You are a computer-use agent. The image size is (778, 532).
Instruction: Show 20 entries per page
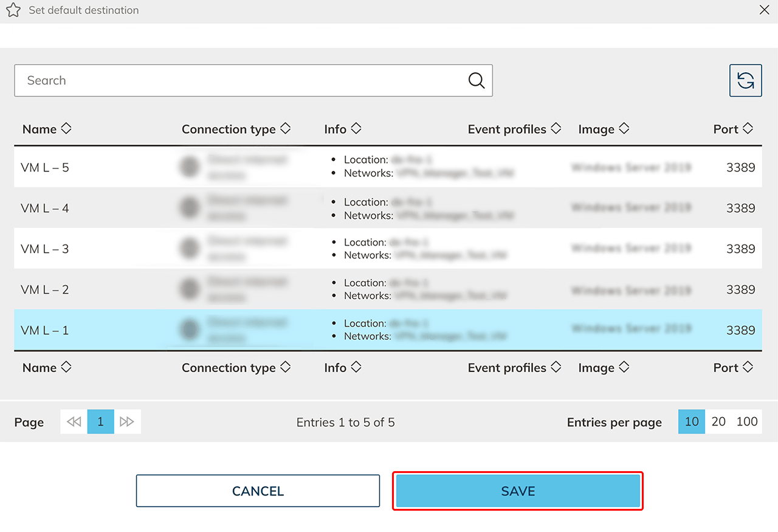click(x=718, y=422)
